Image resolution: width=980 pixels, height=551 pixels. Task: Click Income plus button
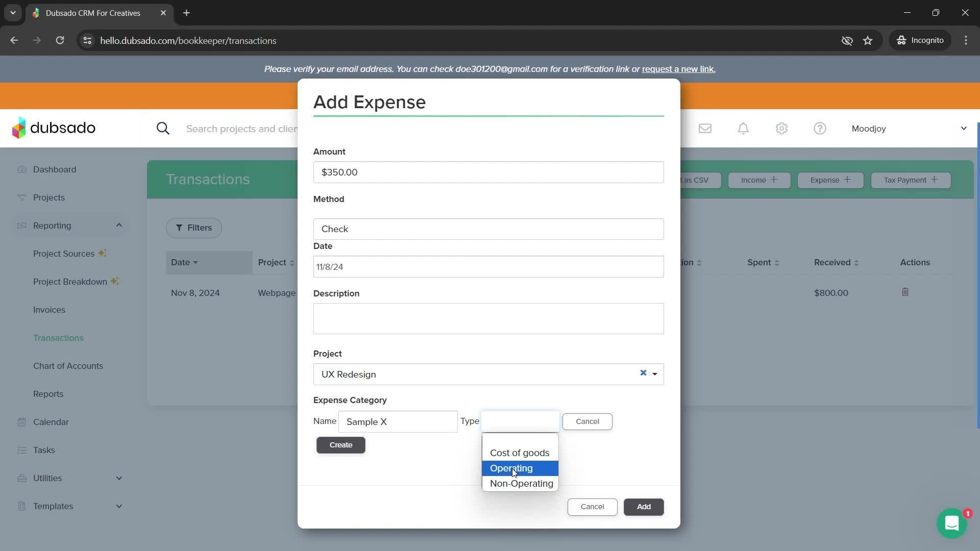click(x=759, y=180)
